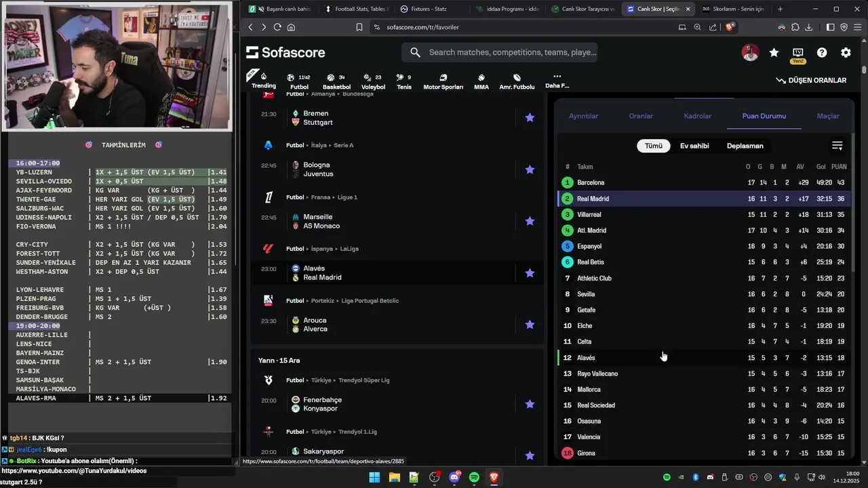The image size is (868, 488).
Task: Open the user profile avatar
Action: point(750,52)
